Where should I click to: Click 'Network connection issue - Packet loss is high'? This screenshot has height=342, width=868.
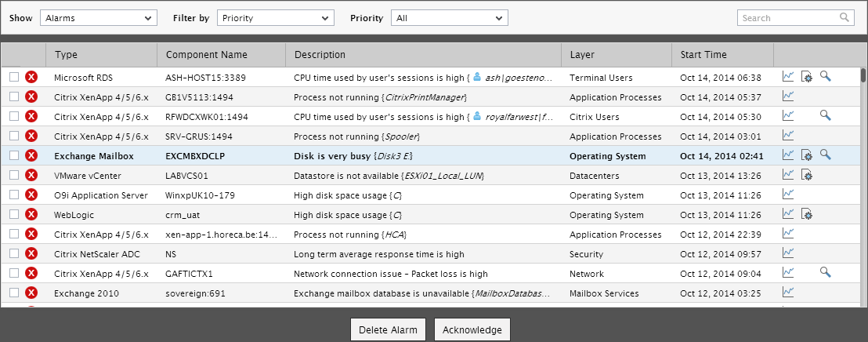(x=391, y=274)
